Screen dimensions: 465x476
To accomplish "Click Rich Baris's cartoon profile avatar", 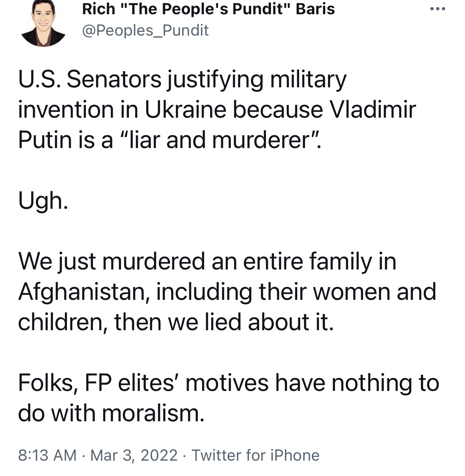I will pos(43,22).
